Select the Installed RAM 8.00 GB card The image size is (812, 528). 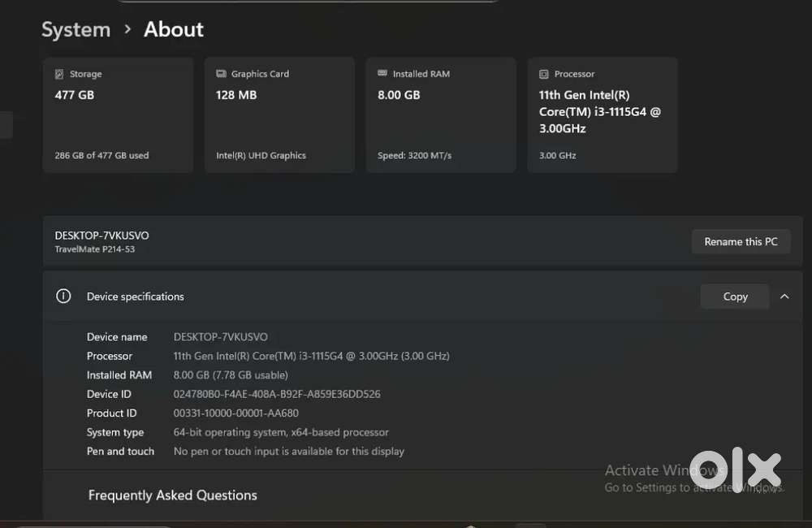pos(440,115)
